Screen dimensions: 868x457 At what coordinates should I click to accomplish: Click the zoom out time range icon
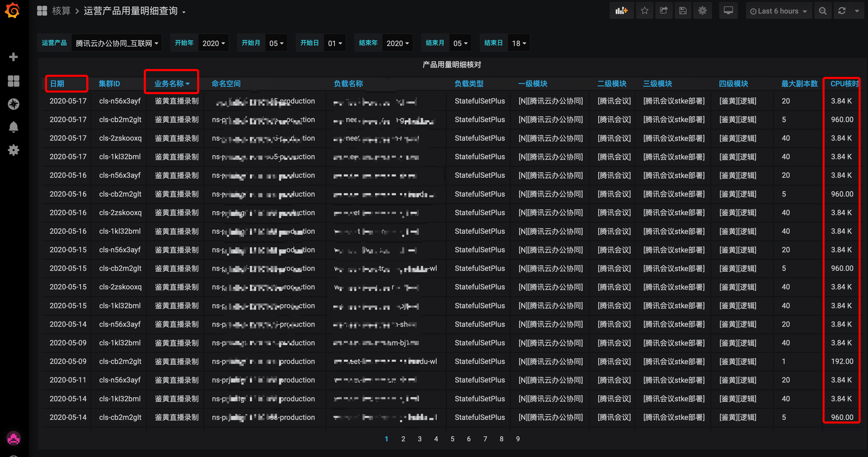pos(823,11)
